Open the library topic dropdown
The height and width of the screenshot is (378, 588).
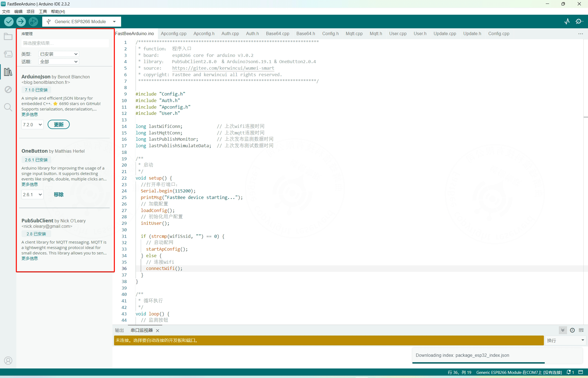tap(59, 62)
